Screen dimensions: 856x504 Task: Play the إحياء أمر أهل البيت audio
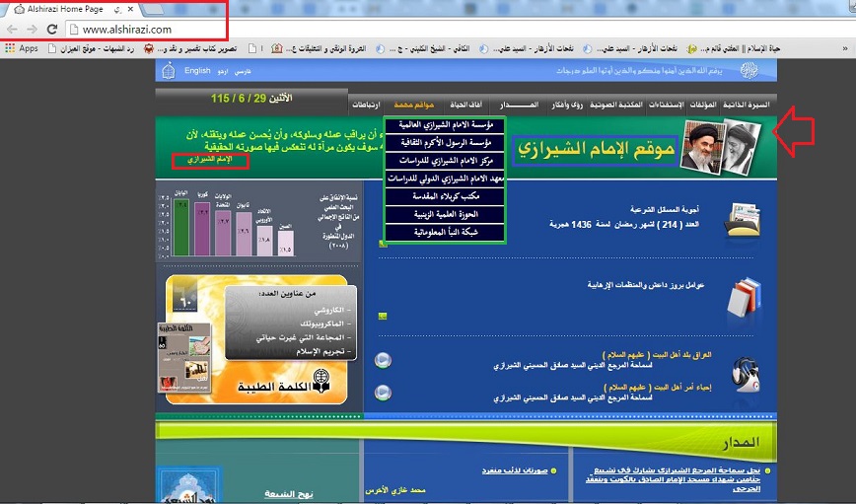[383, 393]
